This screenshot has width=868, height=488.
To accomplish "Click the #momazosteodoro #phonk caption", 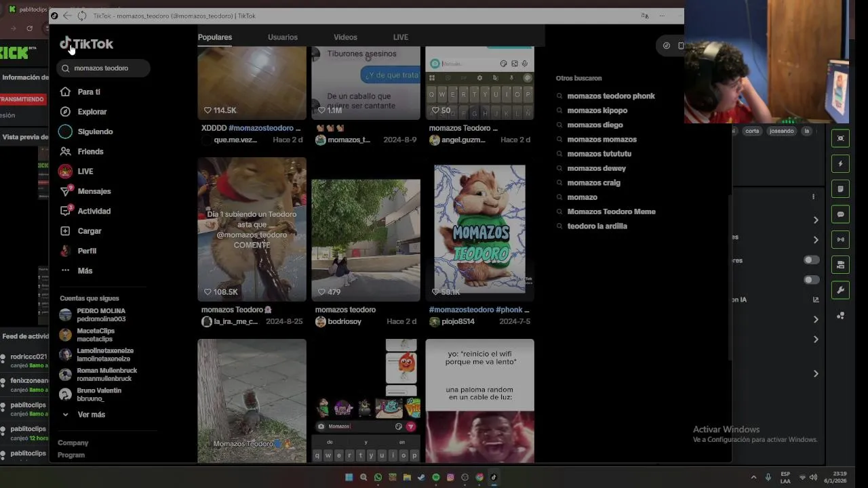I will point(479,310).
